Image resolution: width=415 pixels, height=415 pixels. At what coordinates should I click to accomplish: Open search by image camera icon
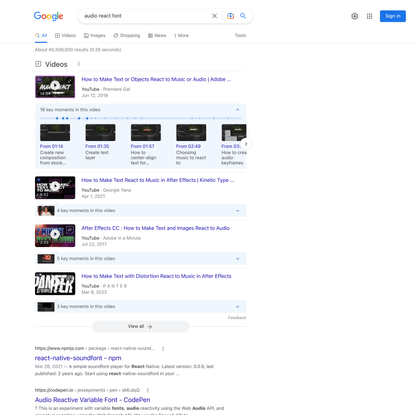pyautogui.click(x=230, y=16)
